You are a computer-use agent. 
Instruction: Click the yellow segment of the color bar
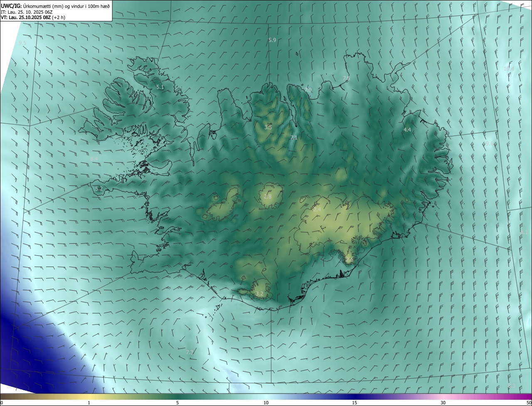click(x=89, y=396)
